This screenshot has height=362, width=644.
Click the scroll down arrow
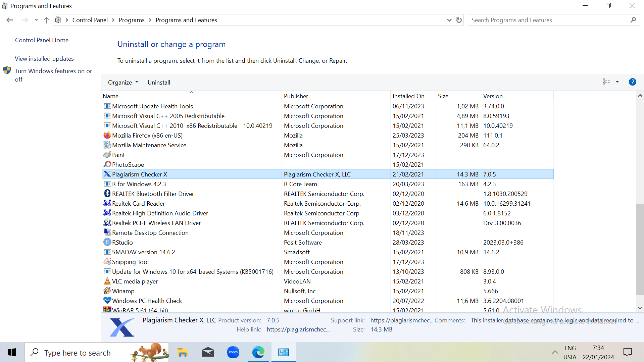[x=640, y=308]
